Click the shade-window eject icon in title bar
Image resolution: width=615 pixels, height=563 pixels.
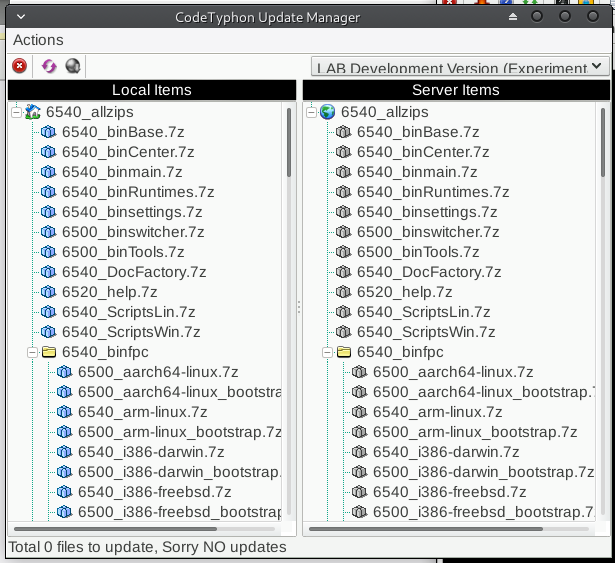coord(513,17)
